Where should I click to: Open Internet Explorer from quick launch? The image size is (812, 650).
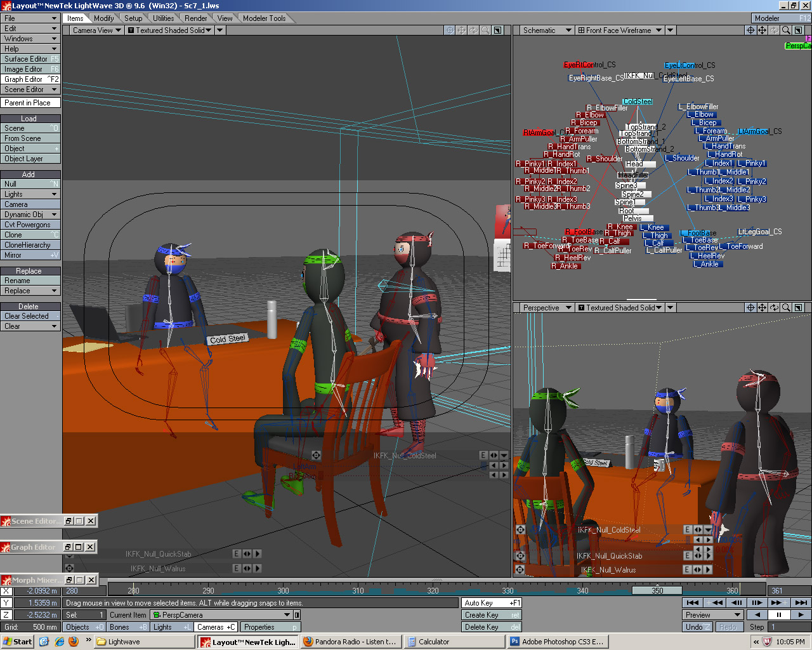click(x=59, y=642)
